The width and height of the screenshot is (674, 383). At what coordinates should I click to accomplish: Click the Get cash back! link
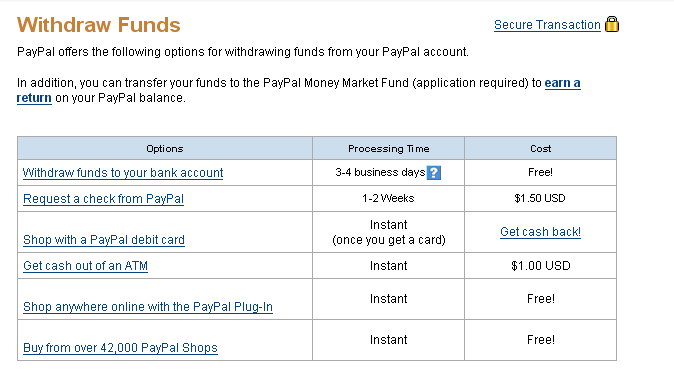point(540,232)
